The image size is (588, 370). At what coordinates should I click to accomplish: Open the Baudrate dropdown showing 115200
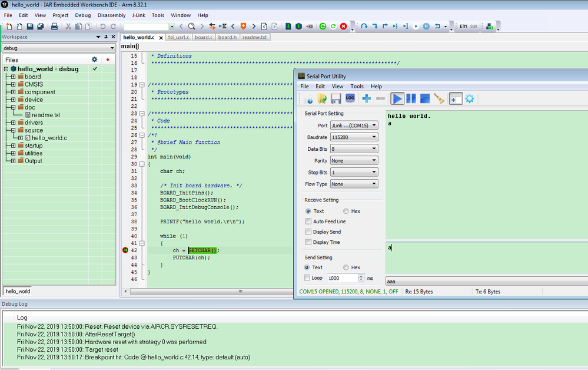tap(353, 137)
